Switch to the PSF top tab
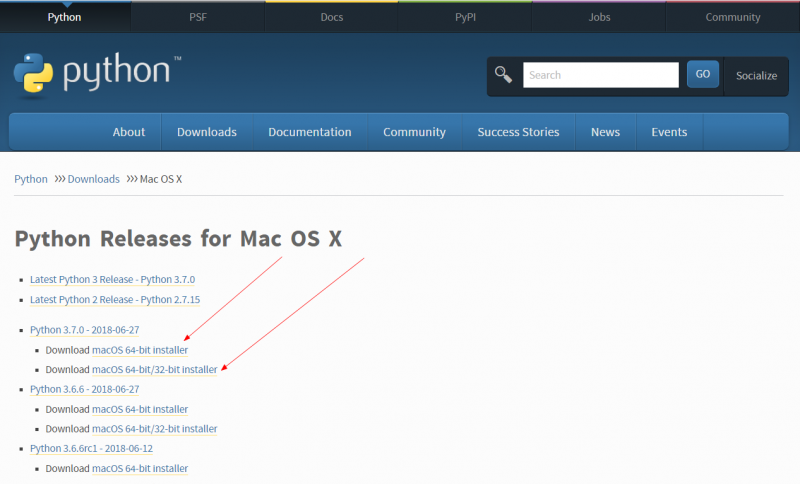This screenshot has width=800, height=484. 198,17
